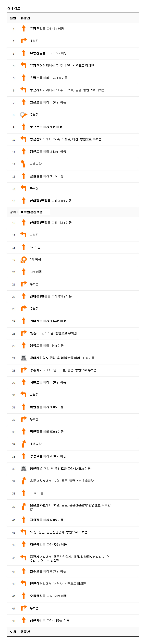This screenshot has width=146, height=644.
Task: Click the right-turn arrow at step 47
Action: point(24,608)
